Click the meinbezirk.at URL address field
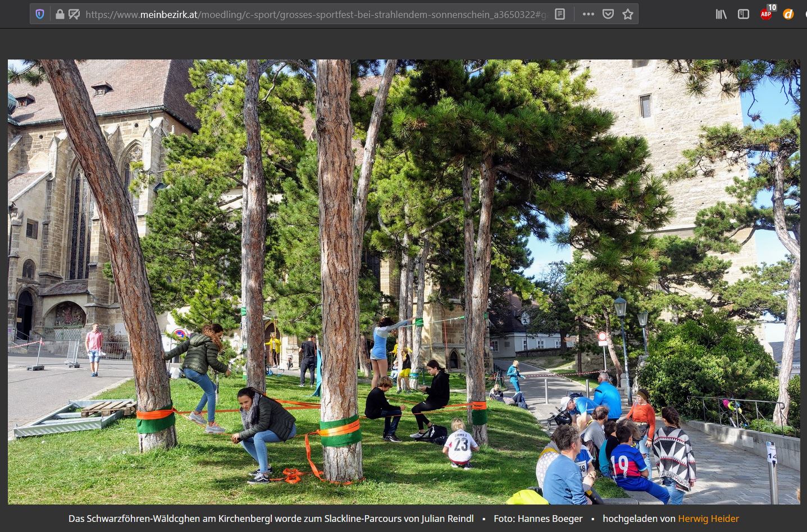Viewport: 807px width, 532px height. pyautogui.click(x=314, y=14)
